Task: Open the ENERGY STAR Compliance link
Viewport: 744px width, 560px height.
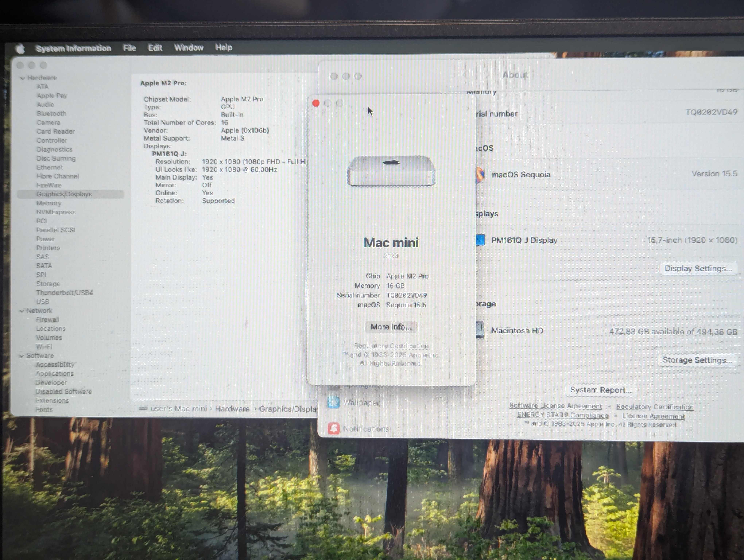Action: click(x=563, y=415)
